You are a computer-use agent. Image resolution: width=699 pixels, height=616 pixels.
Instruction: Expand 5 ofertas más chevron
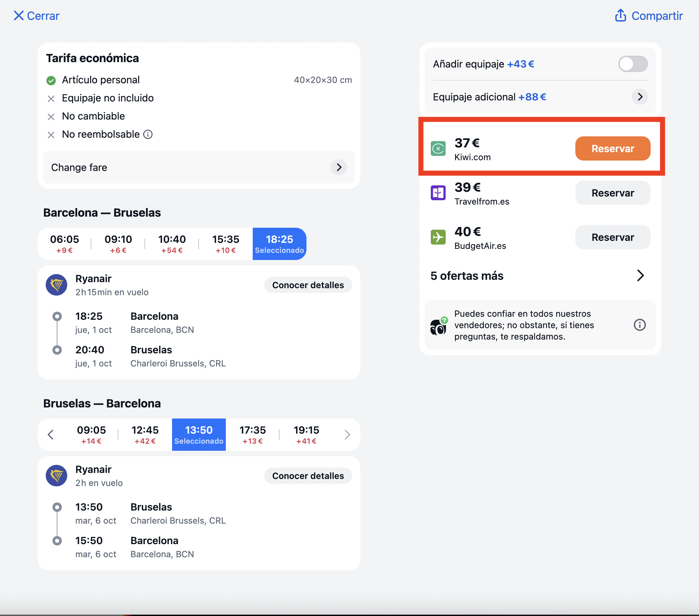[x=640, y=275]
